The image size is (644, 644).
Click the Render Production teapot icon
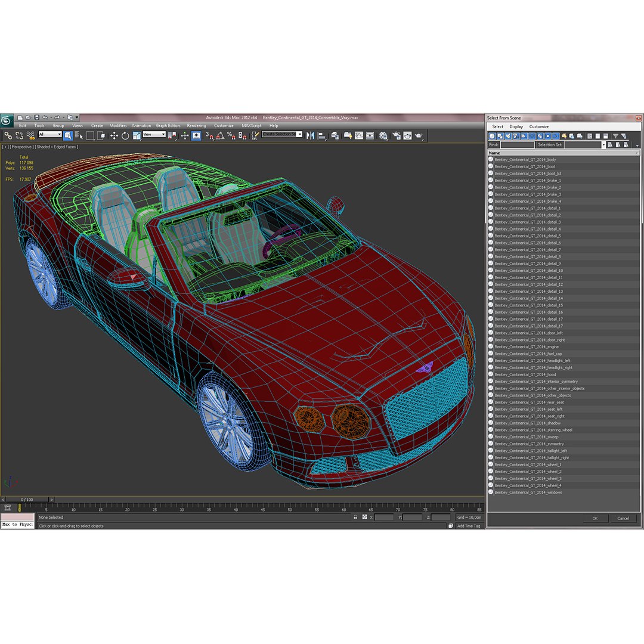tap(419, 135)
